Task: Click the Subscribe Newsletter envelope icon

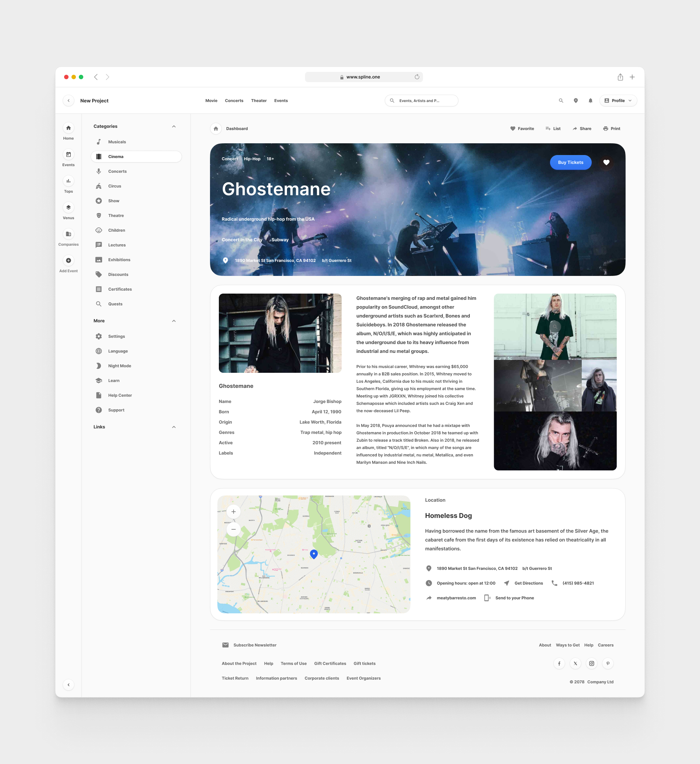Action: pos(225,645)
